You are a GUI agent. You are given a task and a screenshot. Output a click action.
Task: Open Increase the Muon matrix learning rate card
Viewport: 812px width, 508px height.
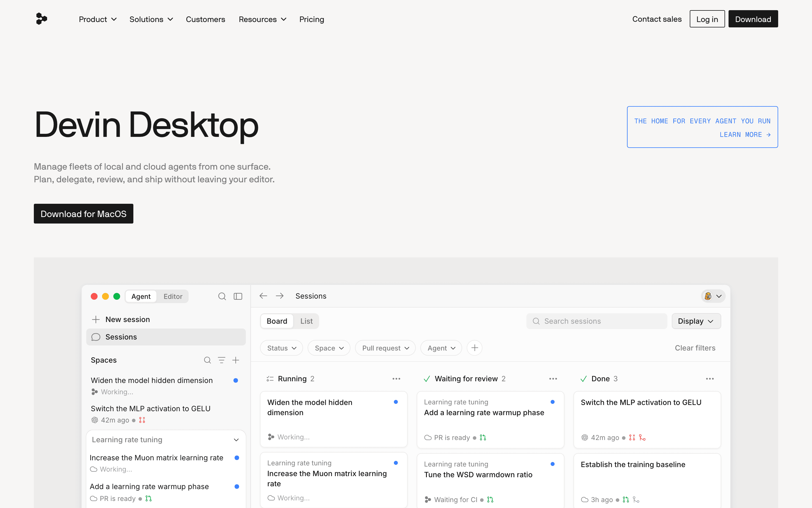(x=334, y=480)
